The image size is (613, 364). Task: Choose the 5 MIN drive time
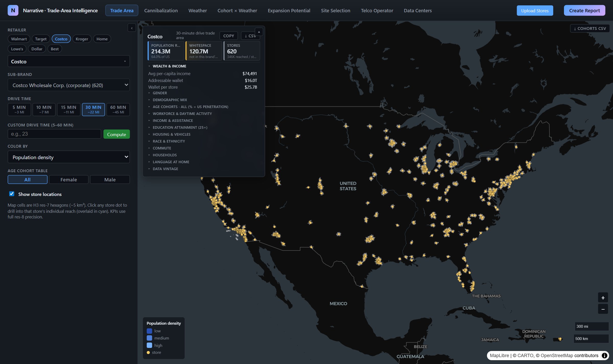click(x=19, y=109)
